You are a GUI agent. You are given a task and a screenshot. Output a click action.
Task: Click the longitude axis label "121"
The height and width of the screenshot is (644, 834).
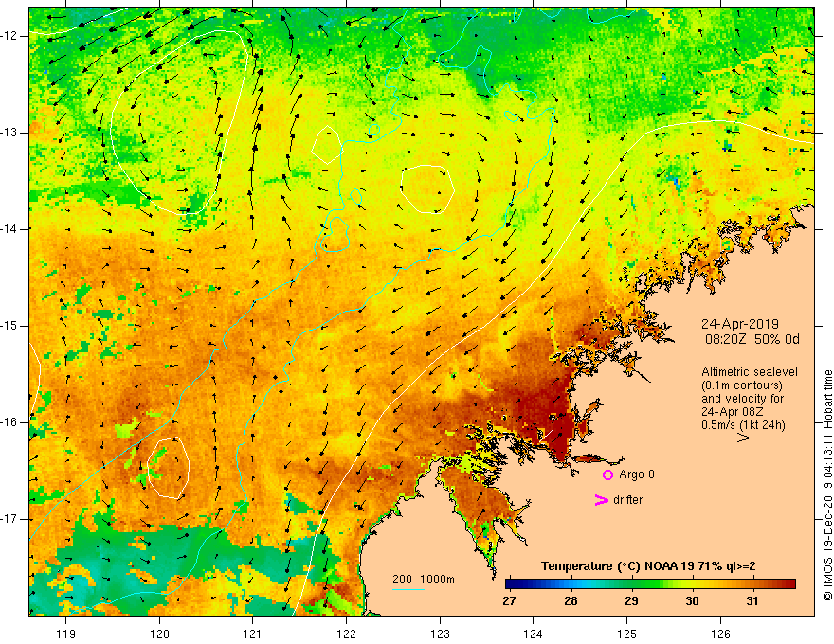(x=253, y=634)
